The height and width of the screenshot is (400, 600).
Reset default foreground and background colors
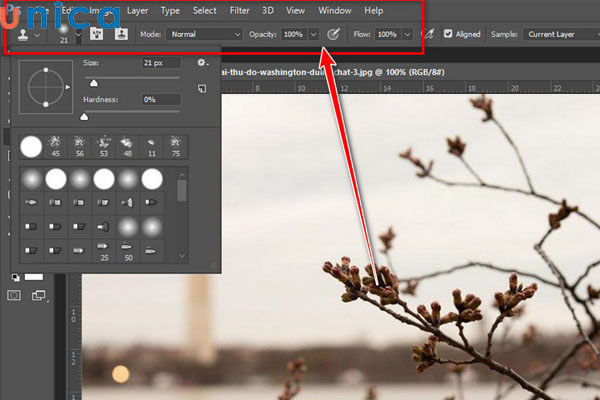point(15,276)
